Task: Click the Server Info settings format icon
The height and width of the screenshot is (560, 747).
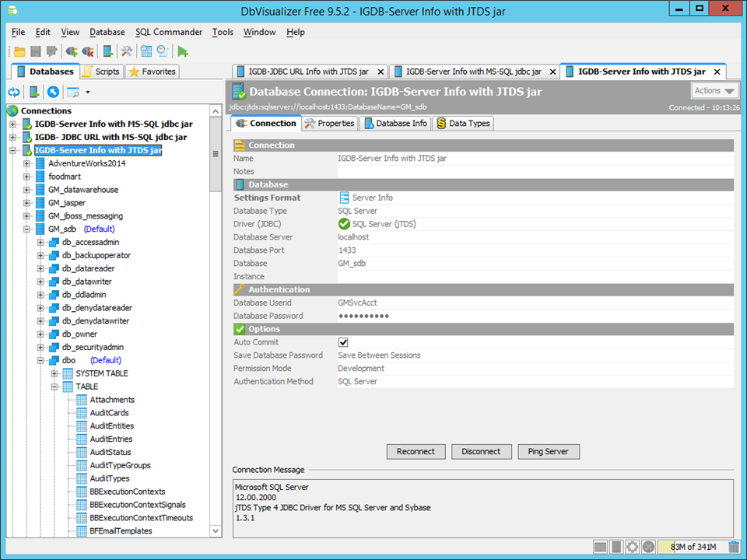Action: tap(344, 198)
